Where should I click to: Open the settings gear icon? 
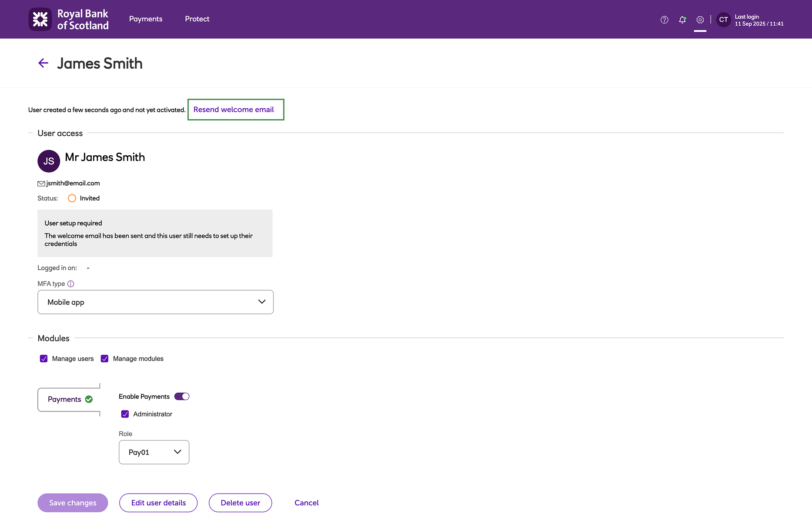pos(700,20)
